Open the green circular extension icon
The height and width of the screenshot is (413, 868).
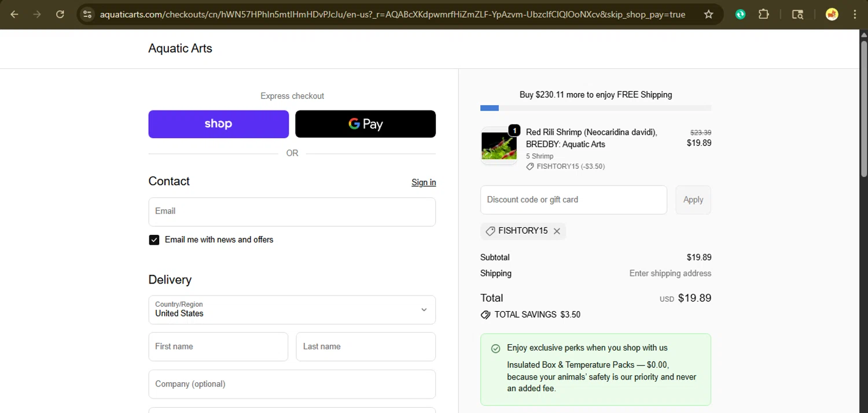coord(740,14)
